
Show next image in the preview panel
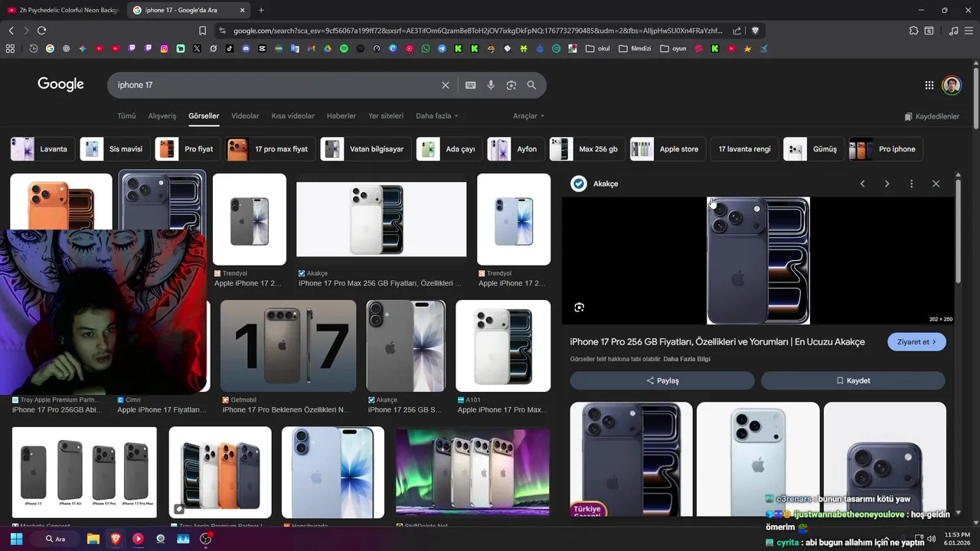click(x=887, y=184)
